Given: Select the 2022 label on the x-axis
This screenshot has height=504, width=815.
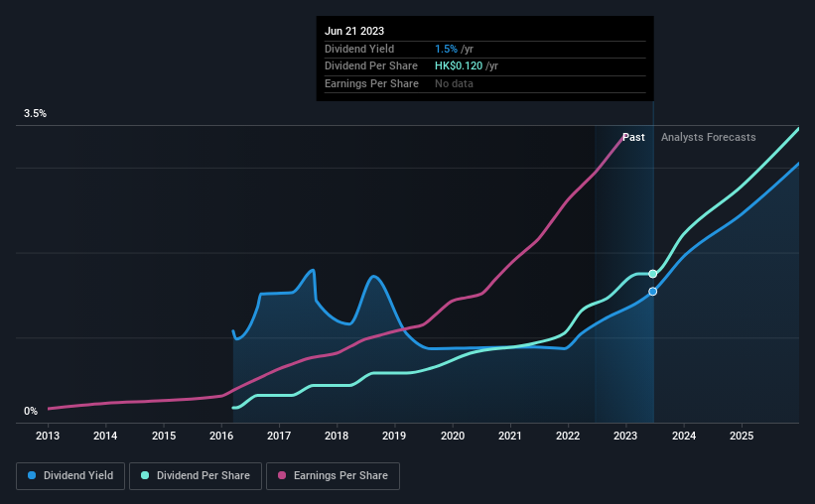Looking at the screenshot, I should (x=568, y=436).
